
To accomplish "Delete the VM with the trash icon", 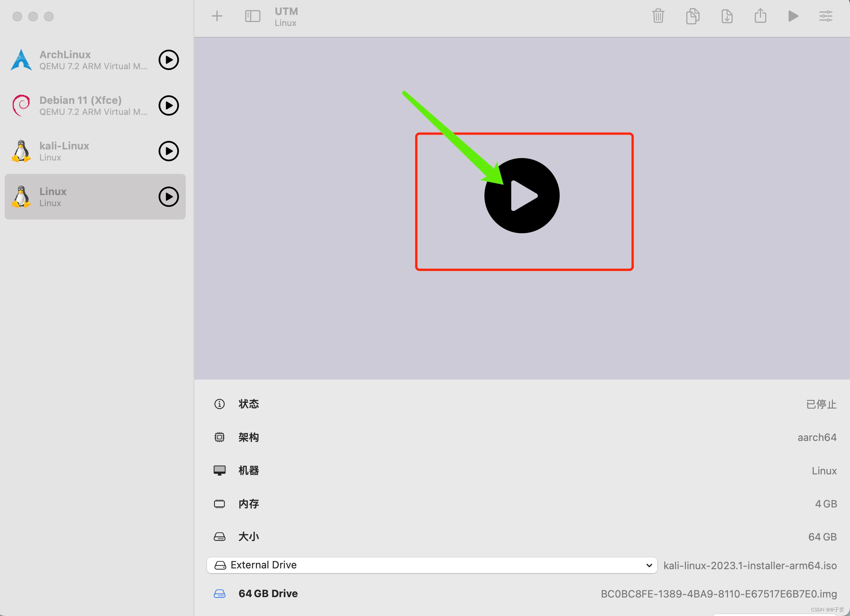I will point(658,16).
